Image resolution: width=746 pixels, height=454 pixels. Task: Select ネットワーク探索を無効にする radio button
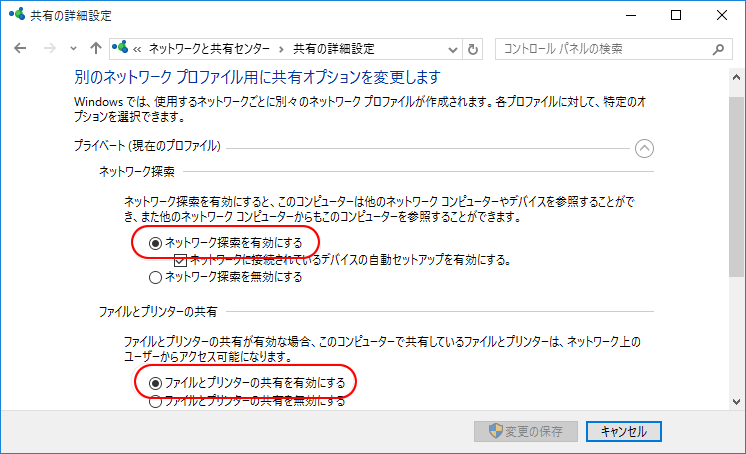pyautogui.click(x=156, y=277)
